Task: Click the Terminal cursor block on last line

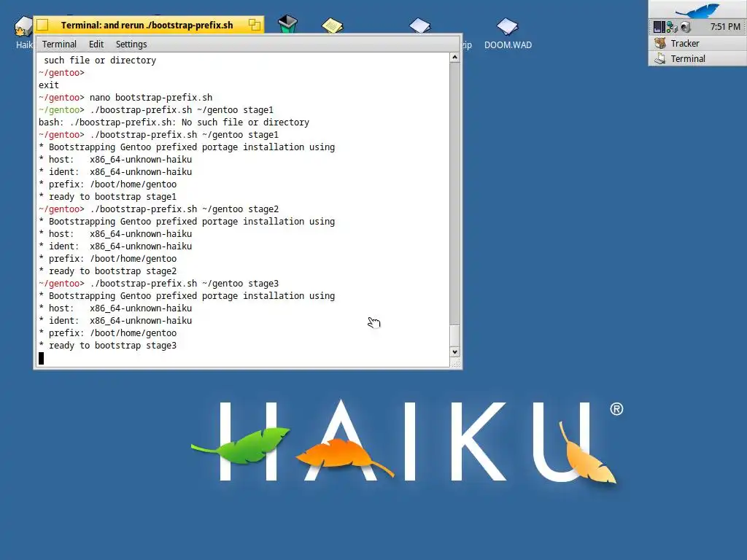Action: pos(42,359)
